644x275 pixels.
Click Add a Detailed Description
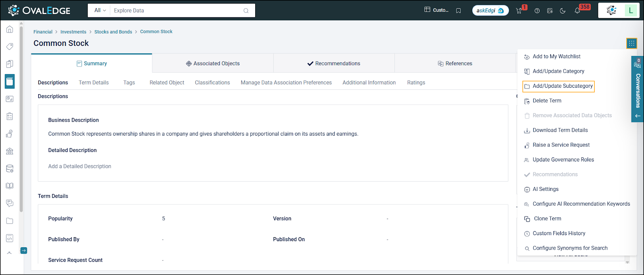pos(80,166)
